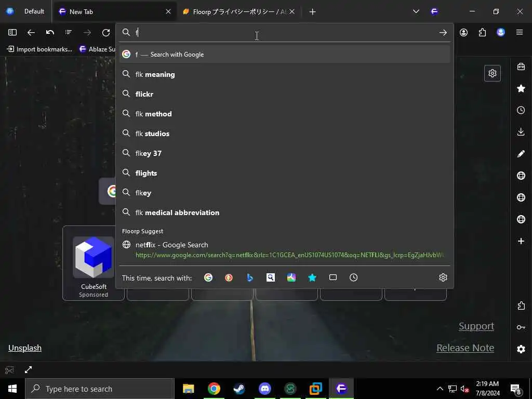Screen dimensions: 532x399
Task: Search this time with Bing icon
Action: point(250,277)
